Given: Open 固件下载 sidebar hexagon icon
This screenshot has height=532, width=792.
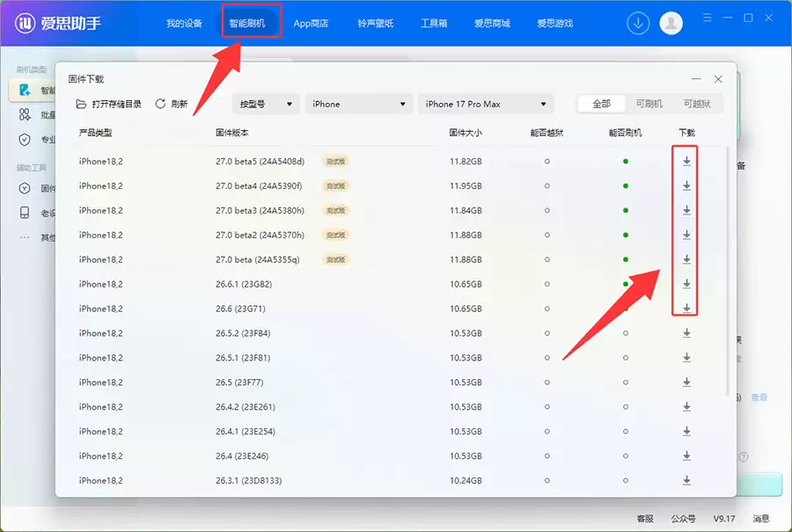Looking at the screenshot, I should pos(25,188).
